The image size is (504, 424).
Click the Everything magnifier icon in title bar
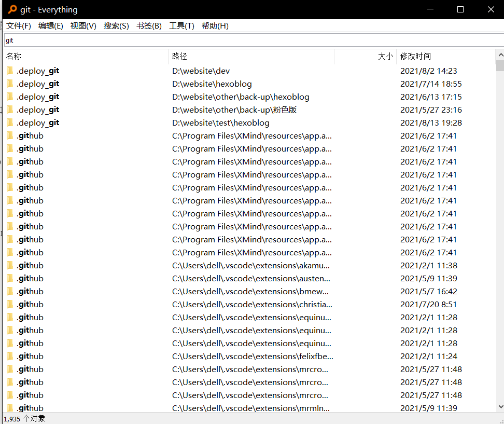[12, 9]
